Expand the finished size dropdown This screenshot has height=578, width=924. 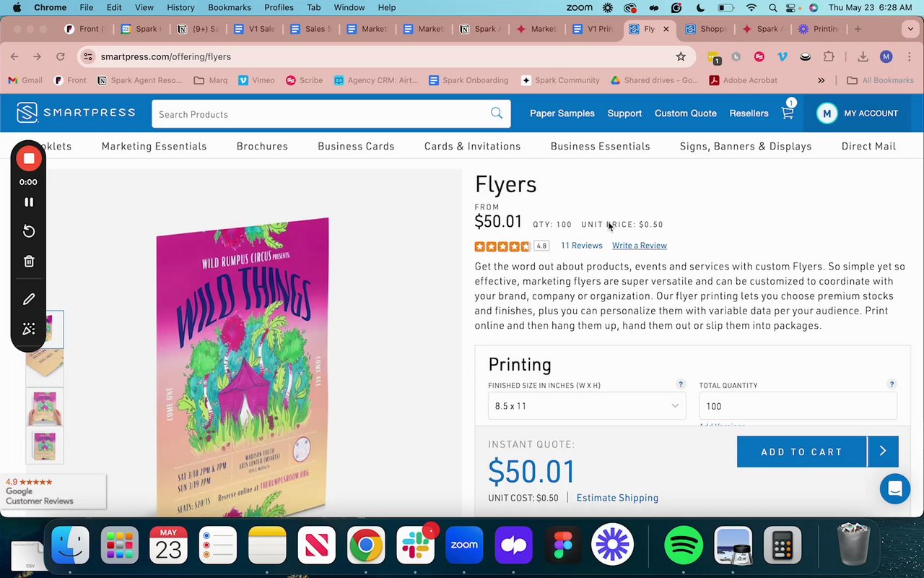click(587, 406)
